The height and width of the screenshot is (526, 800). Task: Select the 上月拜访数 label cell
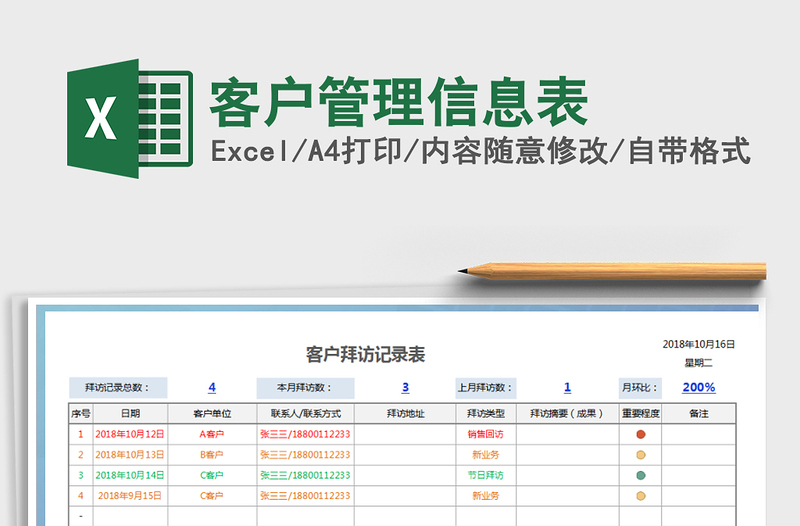pos(486,388)
